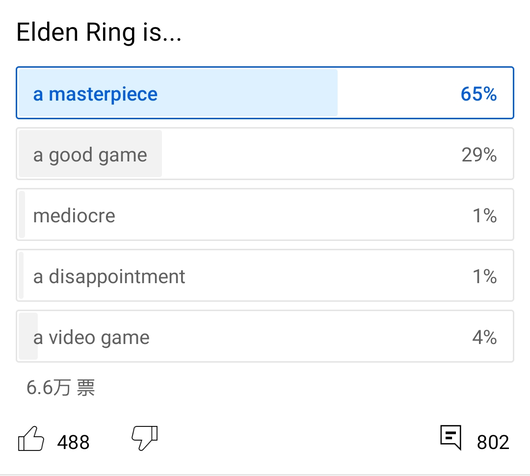Viewport: 530px width, 476px height.
Task: Pick the "a disappointment" option
Action: [x=265, y=275]
